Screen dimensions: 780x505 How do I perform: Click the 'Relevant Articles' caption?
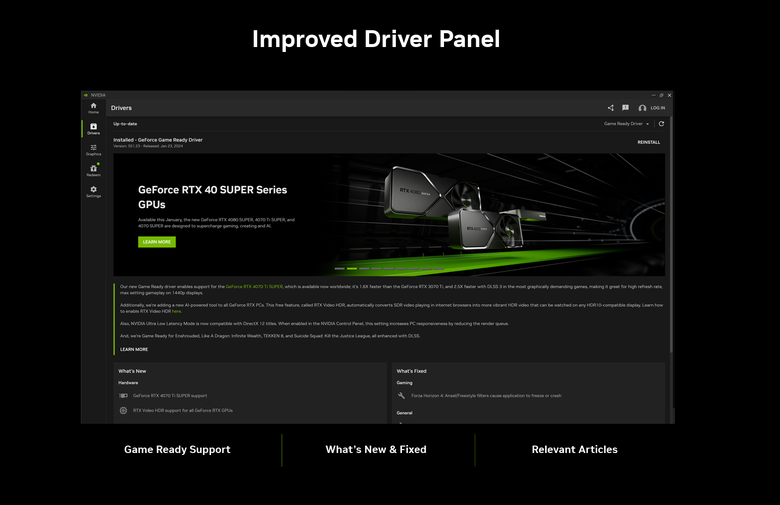[575, 449]
